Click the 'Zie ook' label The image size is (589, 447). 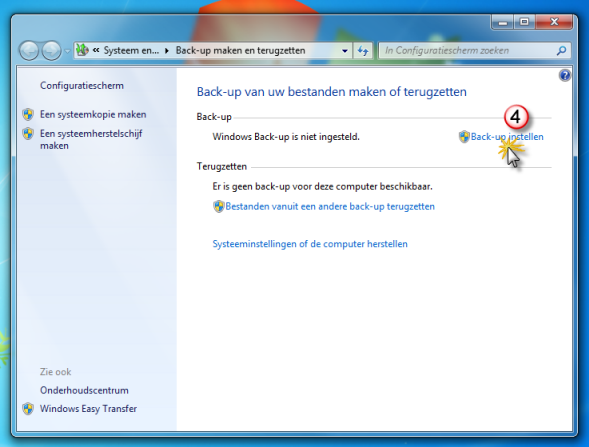tap(56, 372)
